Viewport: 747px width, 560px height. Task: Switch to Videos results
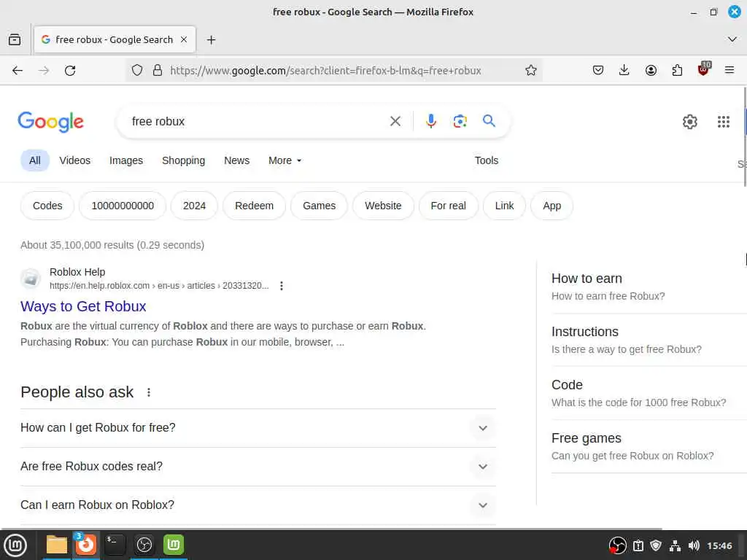pyautogui.click(x=75, y=160)
